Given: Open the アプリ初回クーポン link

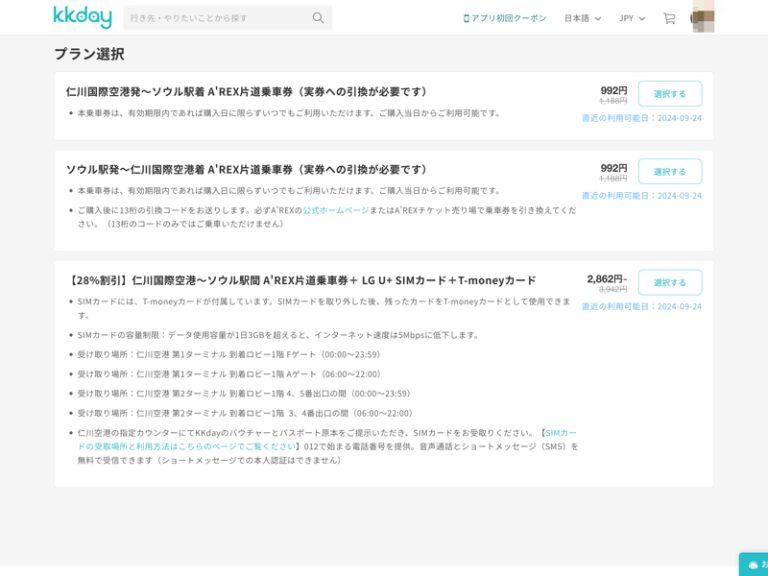Looking at the screenshot, I should [x=506, y=18].
